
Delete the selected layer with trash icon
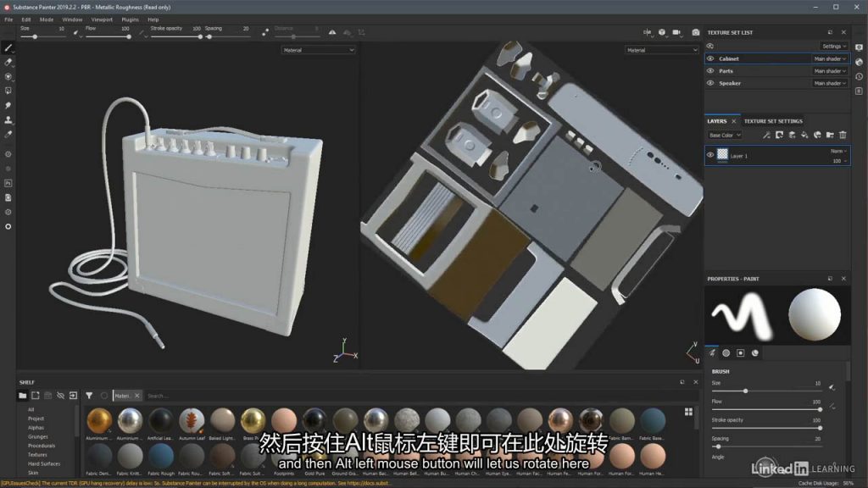843,135
